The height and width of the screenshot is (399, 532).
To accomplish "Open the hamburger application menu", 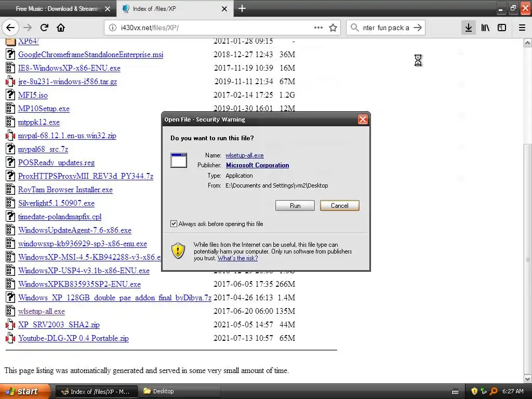I will pyautogui.click(x=522, y=28).
